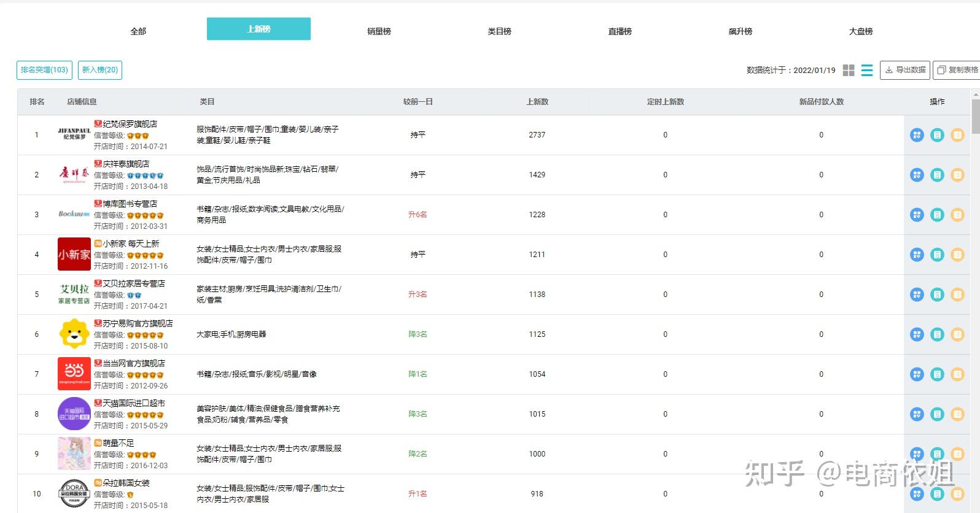The width and height of the screenshot is (980, 513).
Task: Click the 新品付款人数 column header
Action: point(822,102)
